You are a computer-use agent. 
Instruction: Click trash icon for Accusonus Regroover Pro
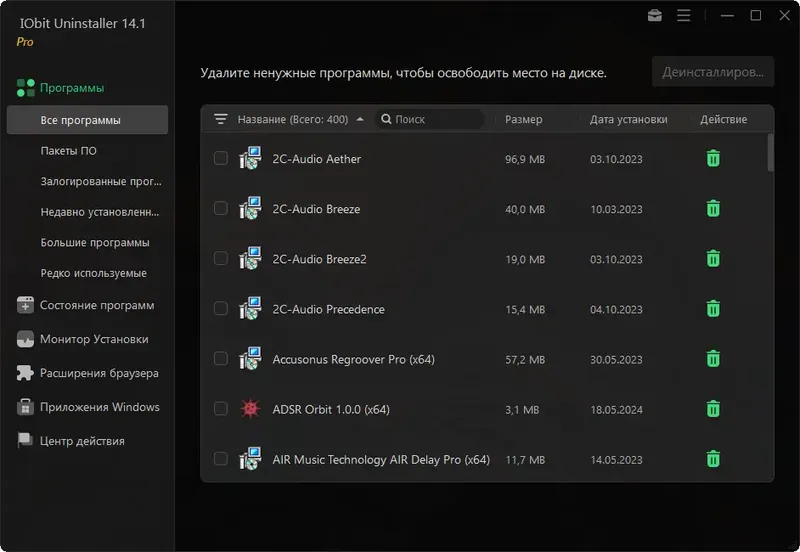pos(713,359)
